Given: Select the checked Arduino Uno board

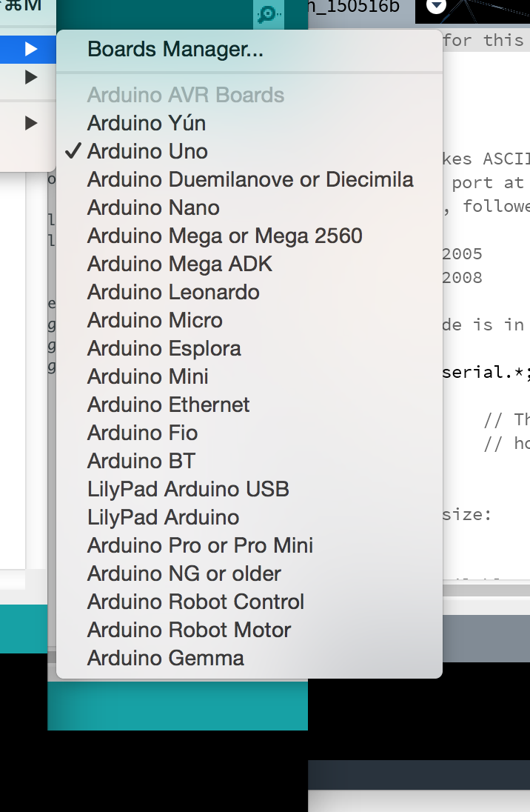Looking at the screenshot, I should (x=249, y=151).
